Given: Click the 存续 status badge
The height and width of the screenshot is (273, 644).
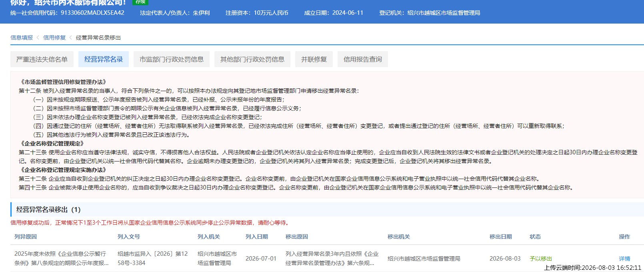Looking at the screenshot, I should [x=140, y=2].
